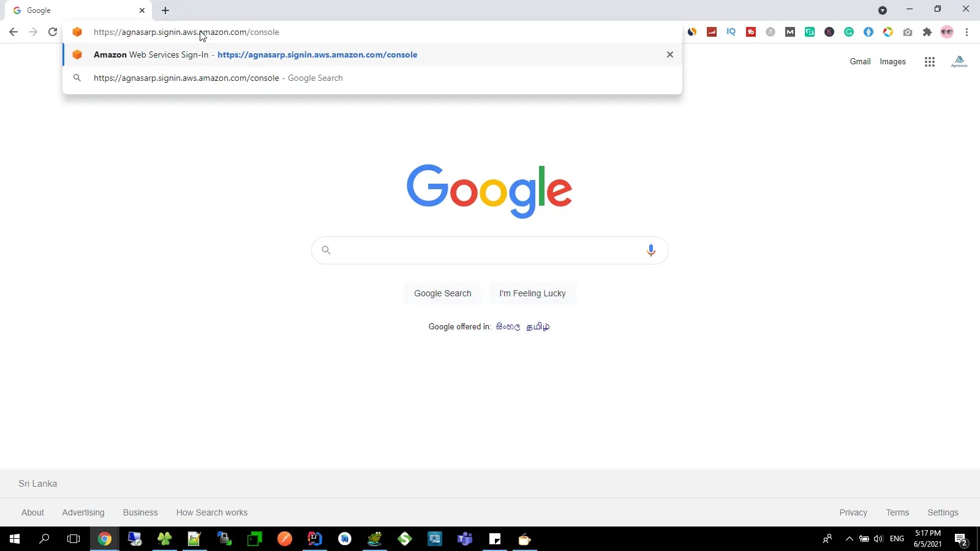Image resolution: width=980 pixels, height=551 pixels.
Task: Open the blue pen nib extension
Action: pos(869,32)
